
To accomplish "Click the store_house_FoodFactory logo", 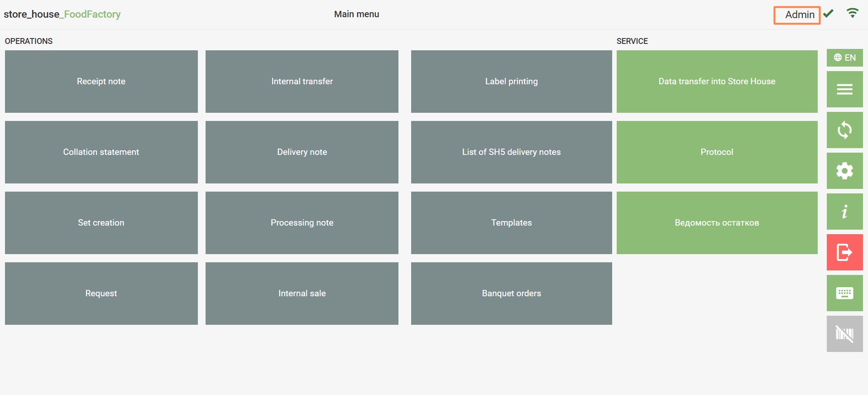I will pyautogui.click(x=62, y=14).
